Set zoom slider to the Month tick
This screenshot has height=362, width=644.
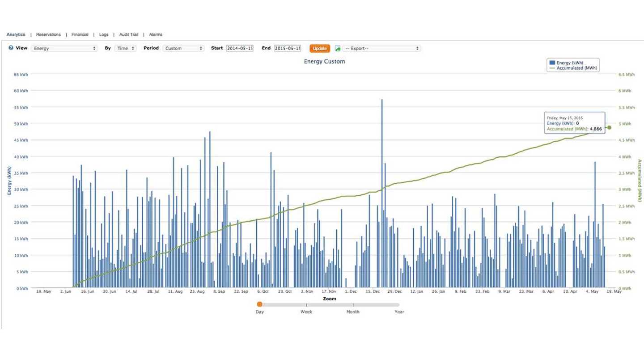point(353,305)
